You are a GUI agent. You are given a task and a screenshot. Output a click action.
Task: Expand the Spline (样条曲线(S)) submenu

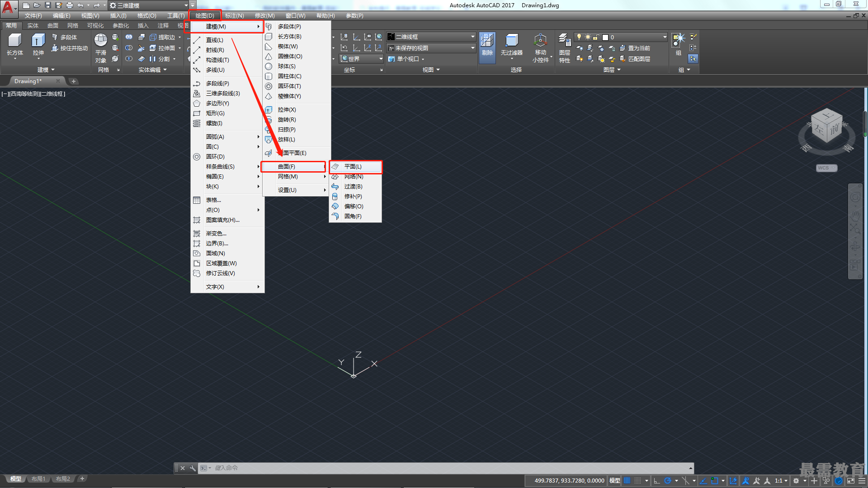pyautogui.click(x=227, y=167)
